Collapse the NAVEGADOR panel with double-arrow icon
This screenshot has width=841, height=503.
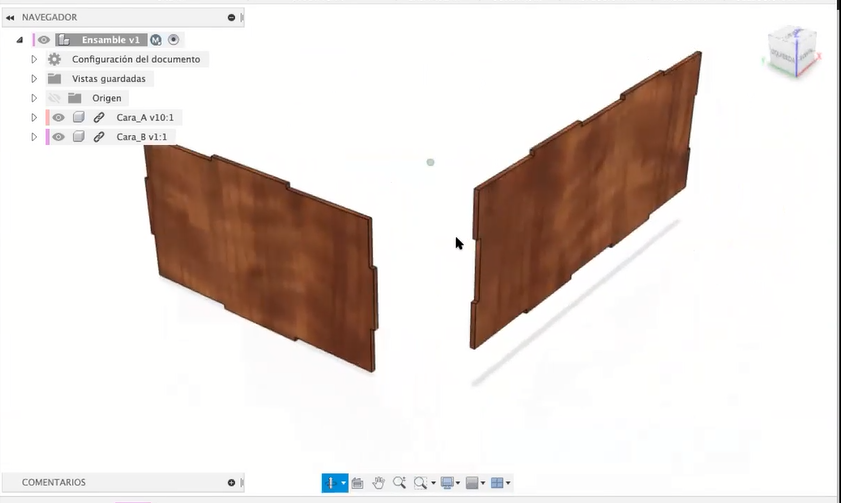(x=10, y=18)
